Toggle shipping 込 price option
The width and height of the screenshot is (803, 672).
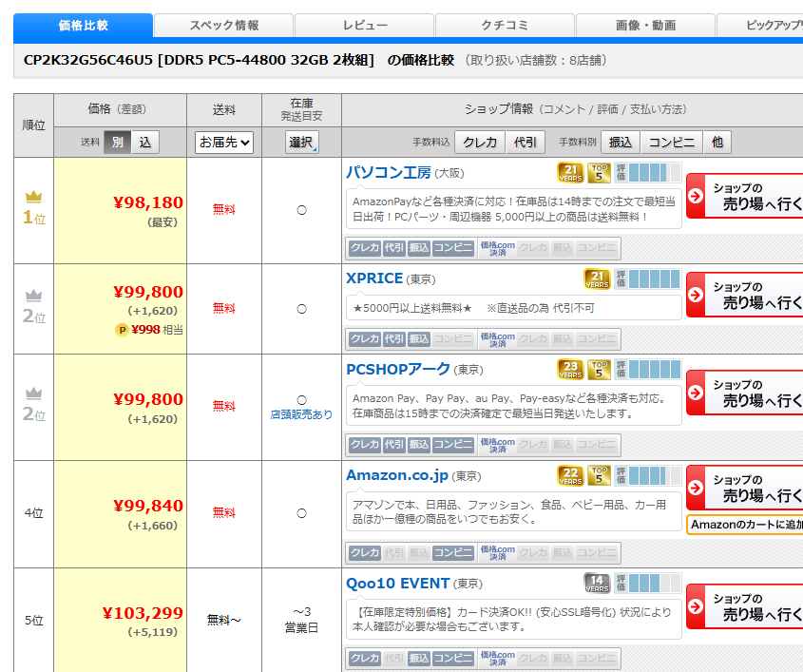pyautogui.click(x=145, y=143)
